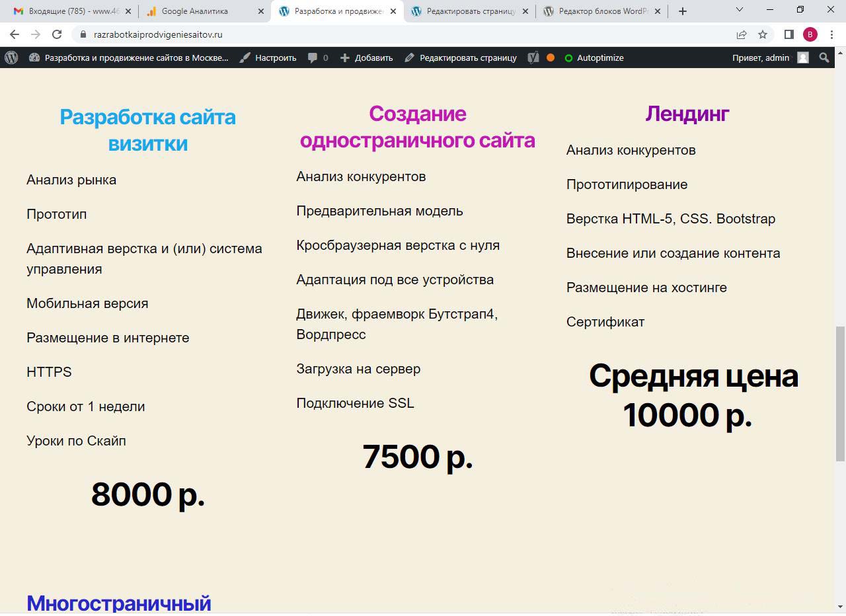Open Chrome three-dot menu
The height and width of the screenshot is (616, 846).
(831, 34)
